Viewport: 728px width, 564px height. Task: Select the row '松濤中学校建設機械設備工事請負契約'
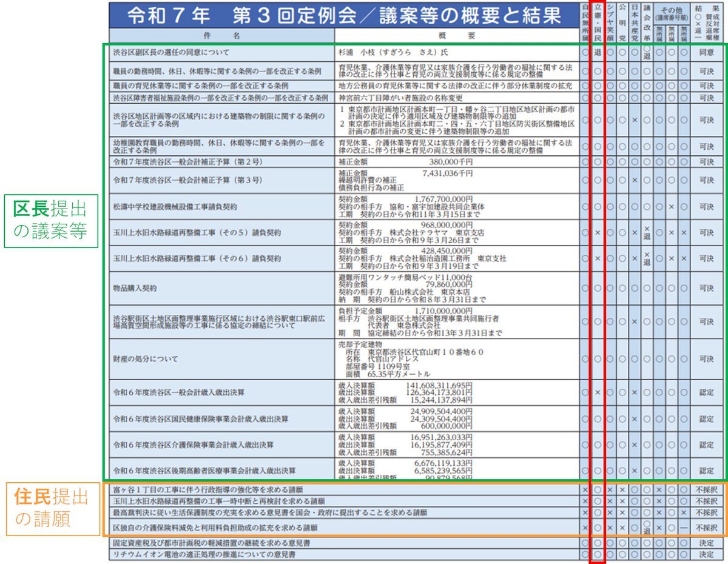point(416,207)
